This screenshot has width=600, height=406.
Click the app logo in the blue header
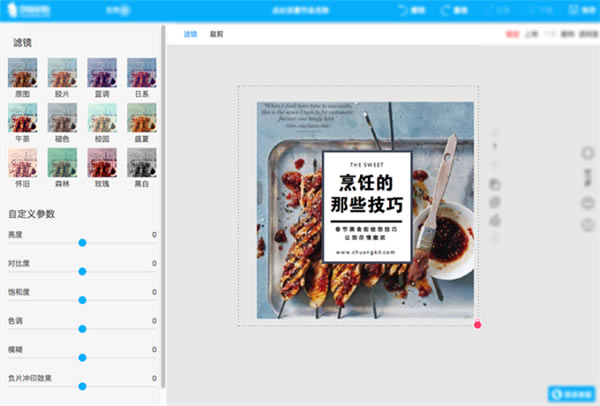29,10
